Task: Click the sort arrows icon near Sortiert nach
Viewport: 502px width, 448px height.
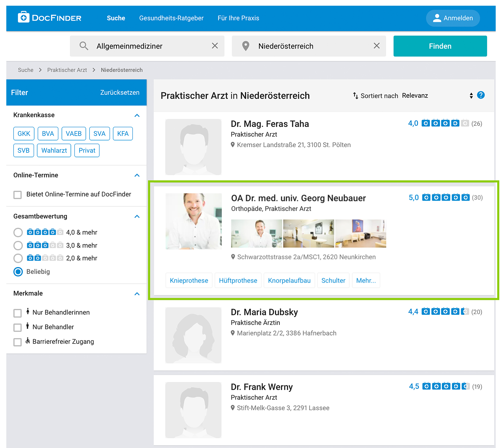Action: (355, 95)
